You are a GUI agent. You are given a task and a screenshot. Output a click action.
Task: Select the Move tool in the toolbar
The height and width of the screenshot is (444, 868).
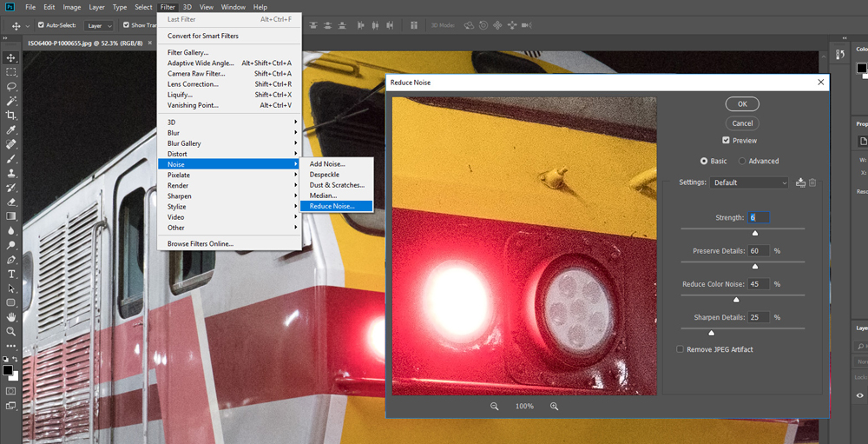10,57
